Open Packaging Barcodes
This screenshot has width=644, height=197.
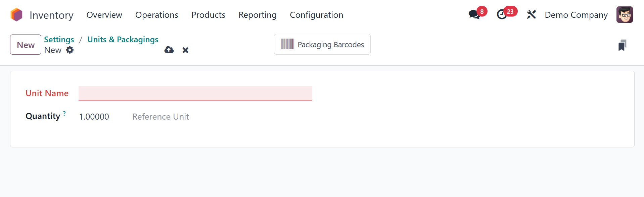[322, 44]
